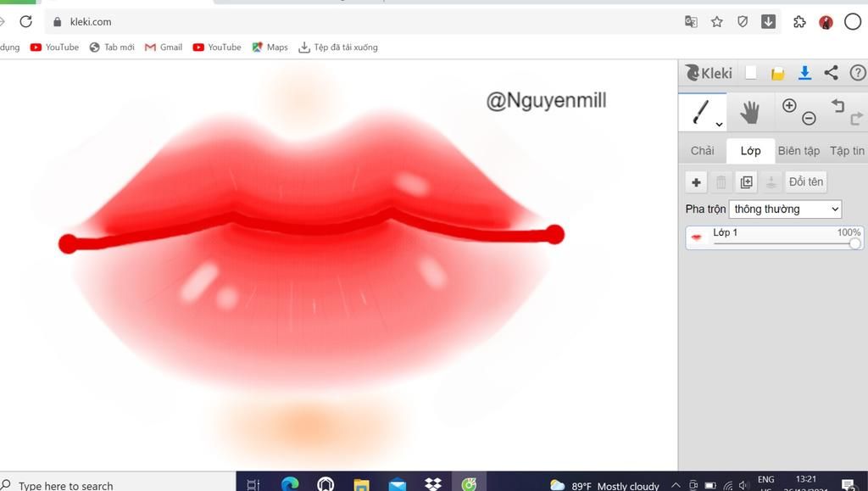Open the Gmail bookmark
Viewport: 868px width, 491px height.
point(164,47)
